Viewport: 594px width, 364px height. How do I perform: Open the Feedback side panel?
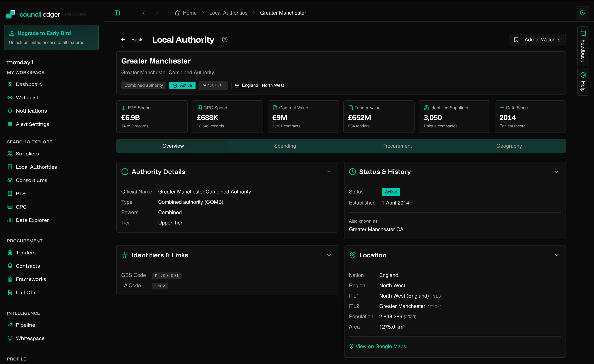583,46
